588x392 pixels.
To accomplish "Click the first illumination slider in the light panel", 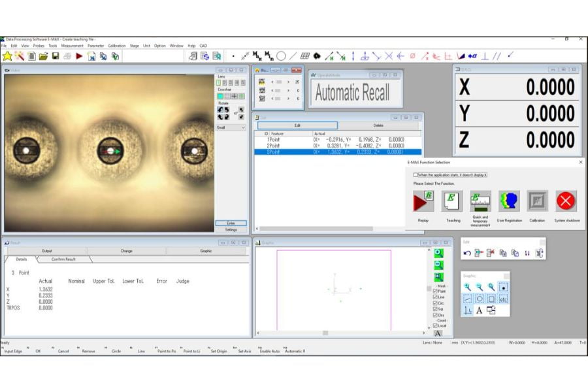I will click(x=280, y=82).
